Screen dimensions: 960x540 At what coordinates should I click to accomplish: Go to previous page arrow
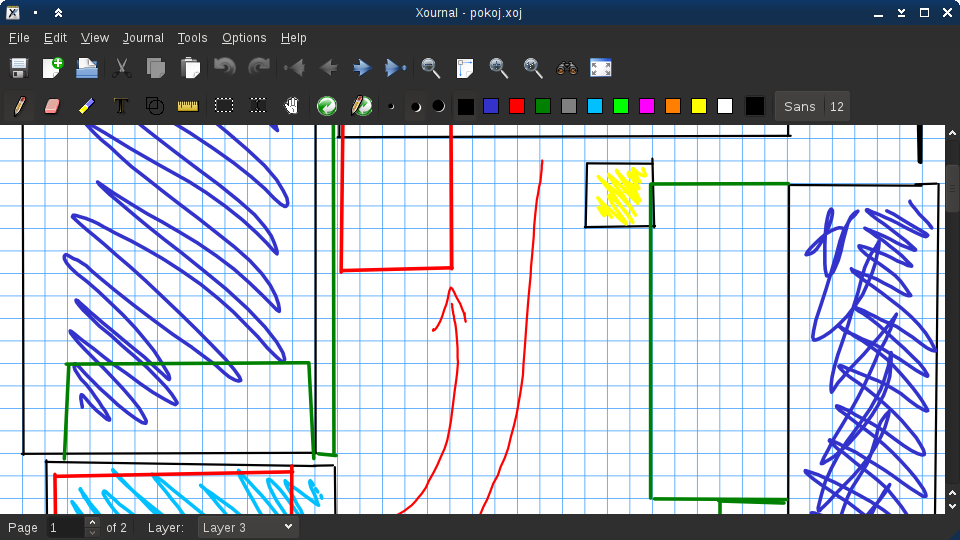pyautogui.click(x=328, y=68)
